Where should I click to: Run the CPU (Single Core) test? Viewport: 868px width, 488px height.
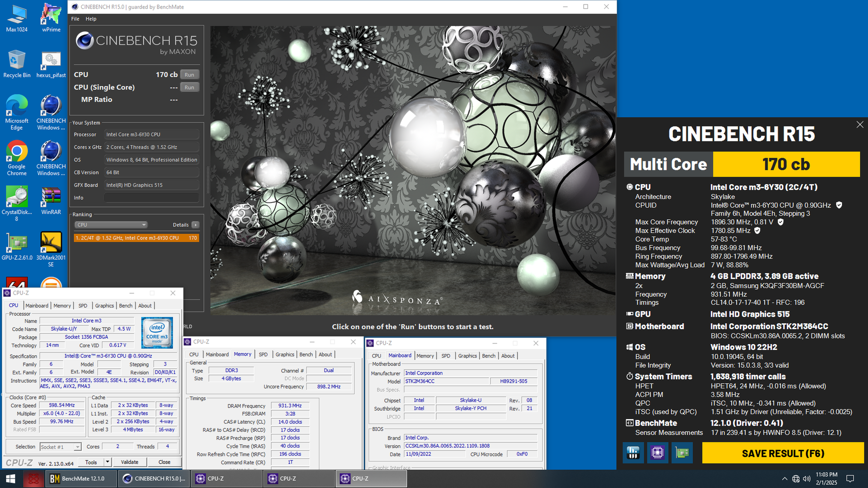[x=189, y=87]
